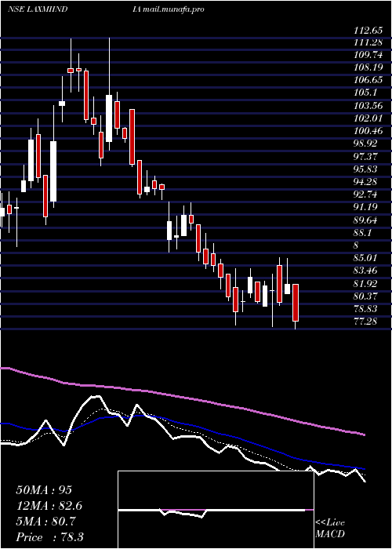Image resolution: width=392 pixels, height=549 pixels.
Task: Click the 50MA : 95 readout
Action: coord(44,490)
